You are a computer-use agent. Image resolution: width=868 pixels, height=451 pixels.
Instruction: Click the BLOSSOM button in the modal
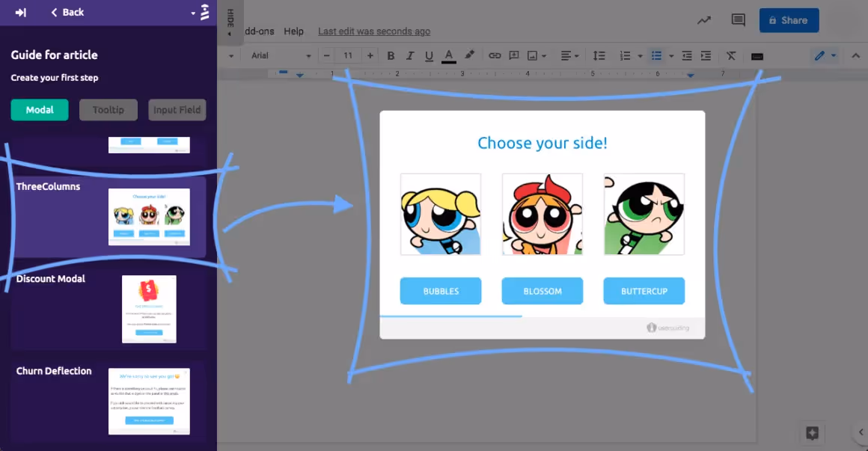tap(542, 291)
